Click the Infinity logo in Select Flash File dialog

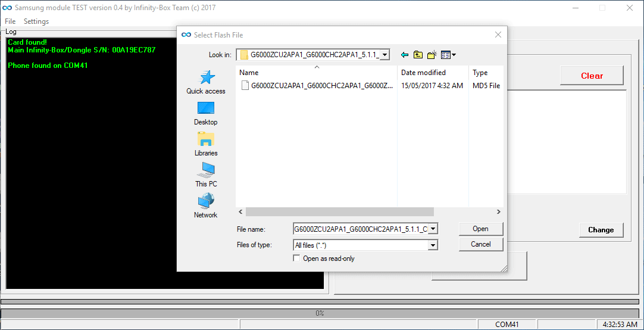point(186,35)
